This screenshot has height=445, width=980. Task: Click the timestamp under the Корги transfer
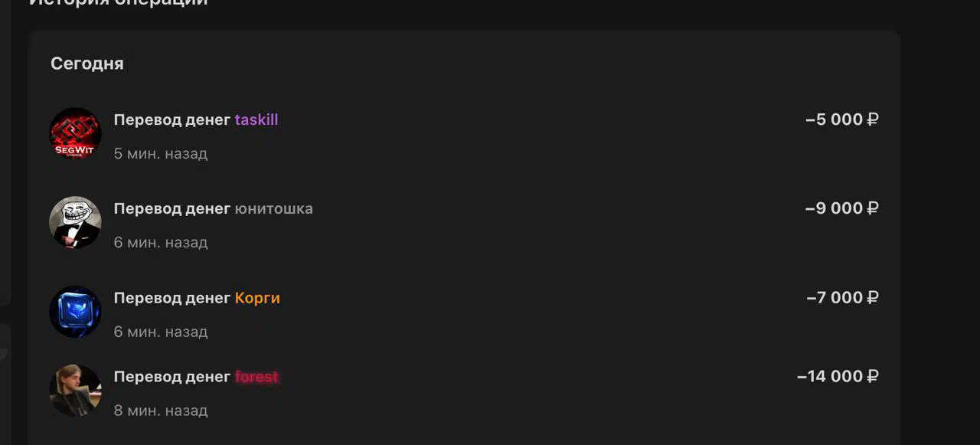coord(161,332)
